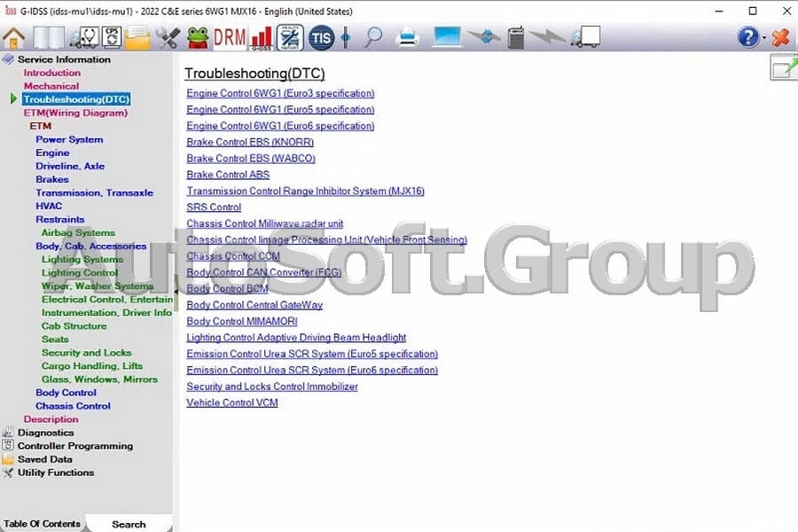Click the orange X exit icon
This screenshot has height=532, width=798.
click(x=781, y=37)
